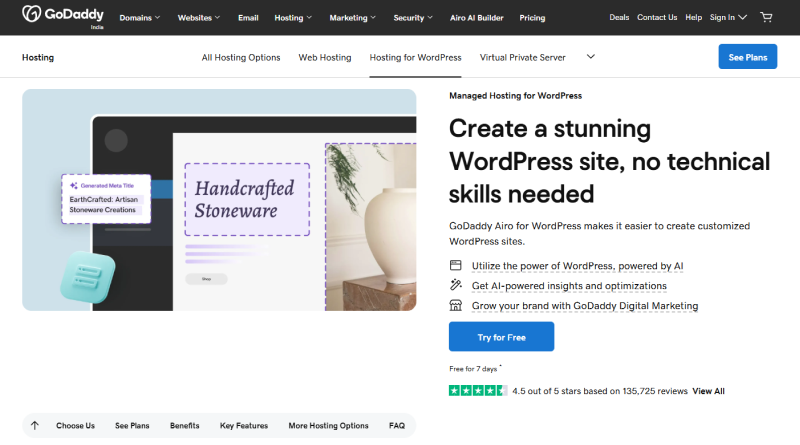The width and height of the screenshot is (800, 445).
Task: Open the Deals link
Action: pos(619,17)
